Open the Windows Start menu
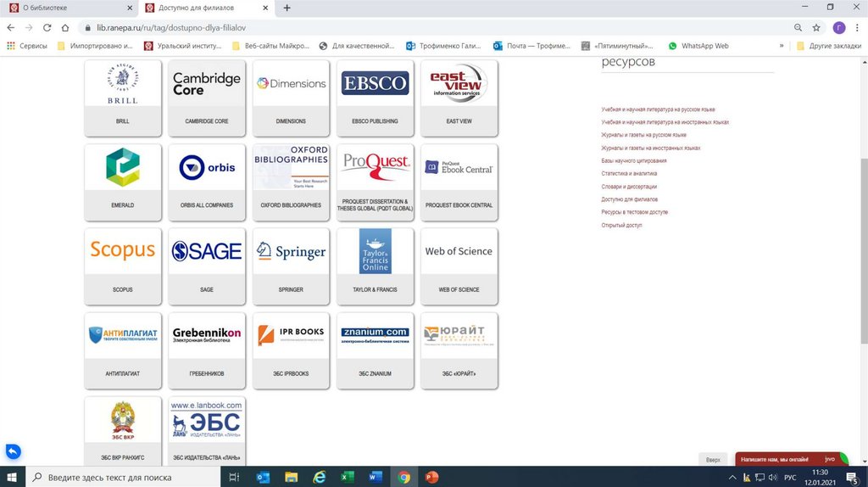This screenshot has width=868, height=487. coord(12,477)
